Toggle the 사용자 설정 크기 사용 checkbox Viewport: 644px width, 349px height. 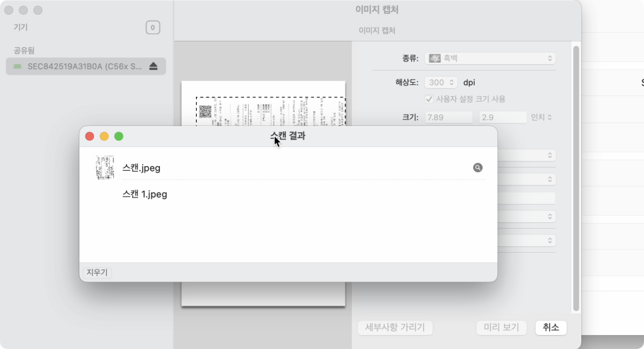[429, 99]
